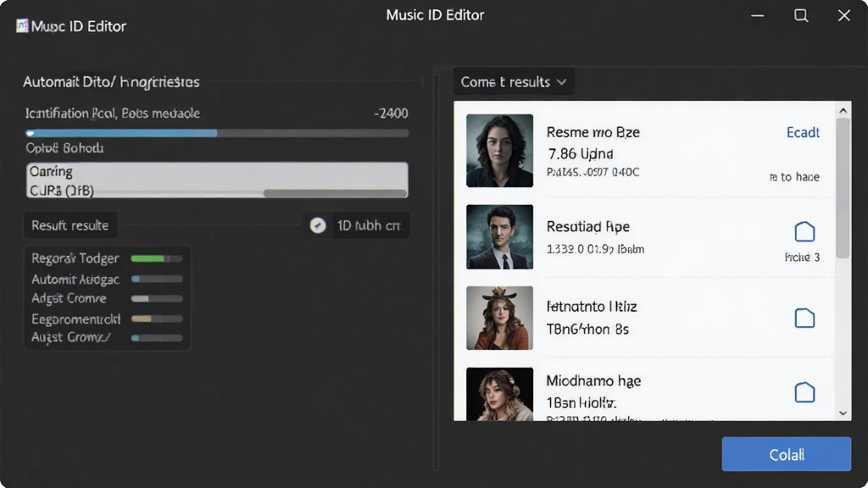The width and height of the screenshot is (868, 488).
Task: Click the horizontal scrollbar inside the 'Oaring' field
Action: click(x=335, y=193)
